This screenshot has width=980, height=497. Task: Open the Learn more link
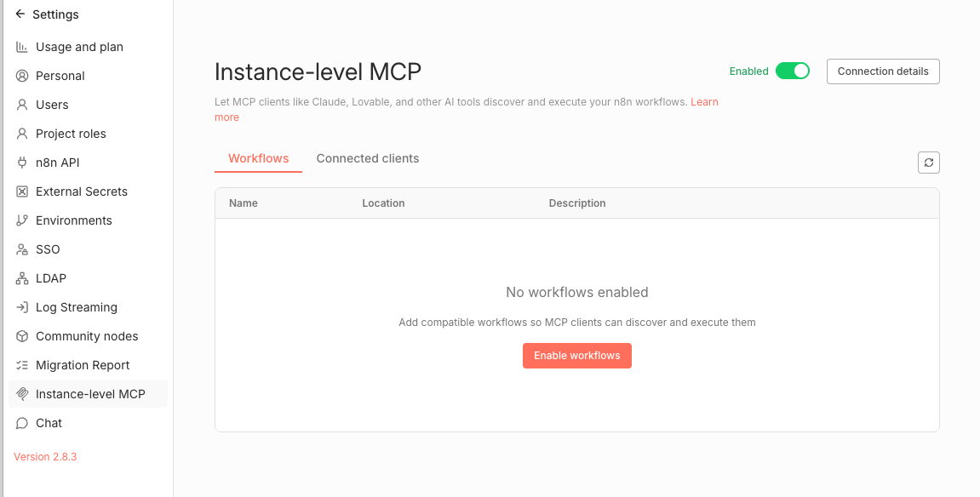(704, 101)
